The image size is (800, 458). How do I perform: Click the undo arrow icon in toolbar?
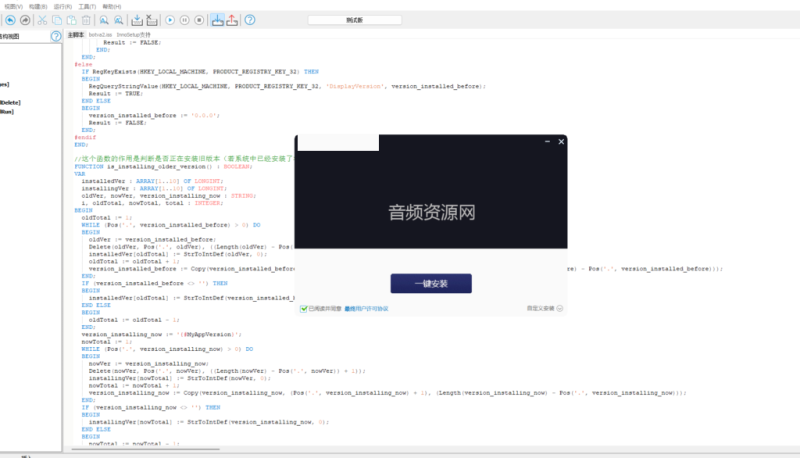(x=10, y=20)
